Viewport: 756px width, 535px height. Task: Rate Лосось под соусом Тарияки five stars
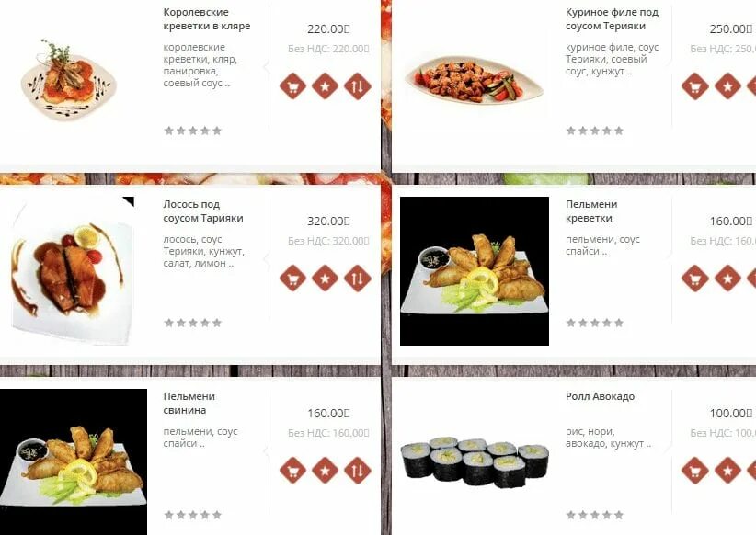pyautogui.click(x=217, y=323)
